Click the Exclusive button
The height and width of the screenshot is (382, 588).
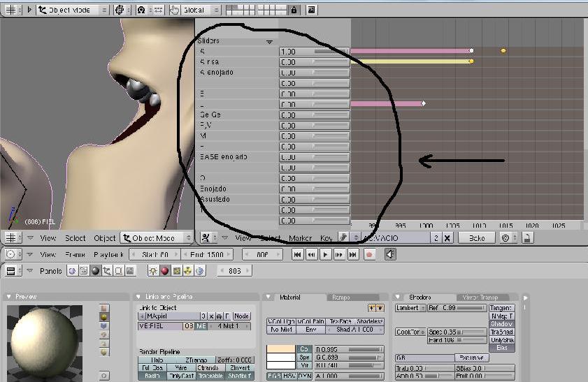[471, 358]
